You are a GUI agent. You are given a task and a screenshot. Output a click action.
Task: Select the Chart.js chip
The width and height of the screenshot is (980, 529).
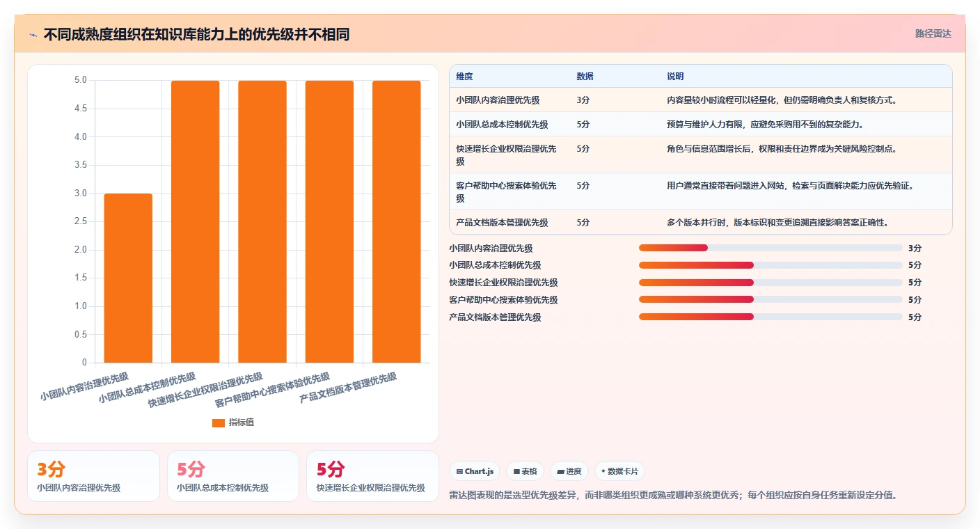click(475, 471)
